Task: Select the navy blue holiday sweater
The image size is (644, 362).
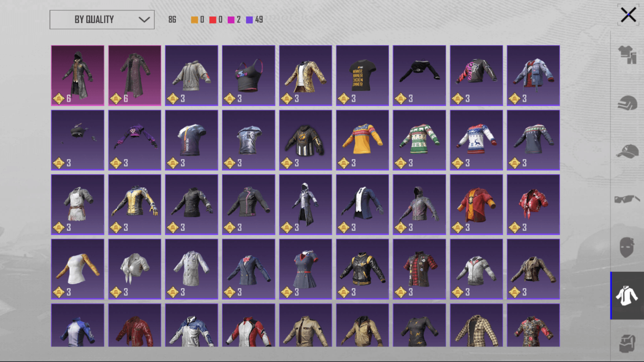Action: point(533,140)
